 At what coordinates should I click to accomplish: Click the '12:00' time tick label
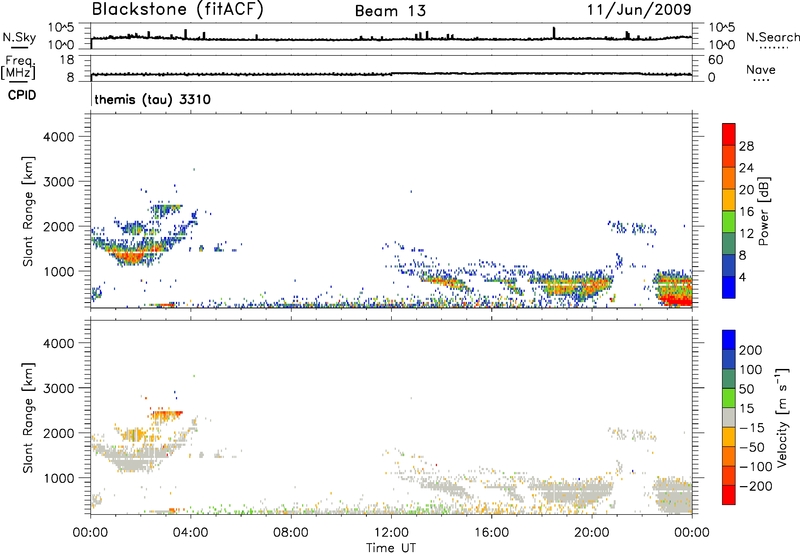coord(391,533)
